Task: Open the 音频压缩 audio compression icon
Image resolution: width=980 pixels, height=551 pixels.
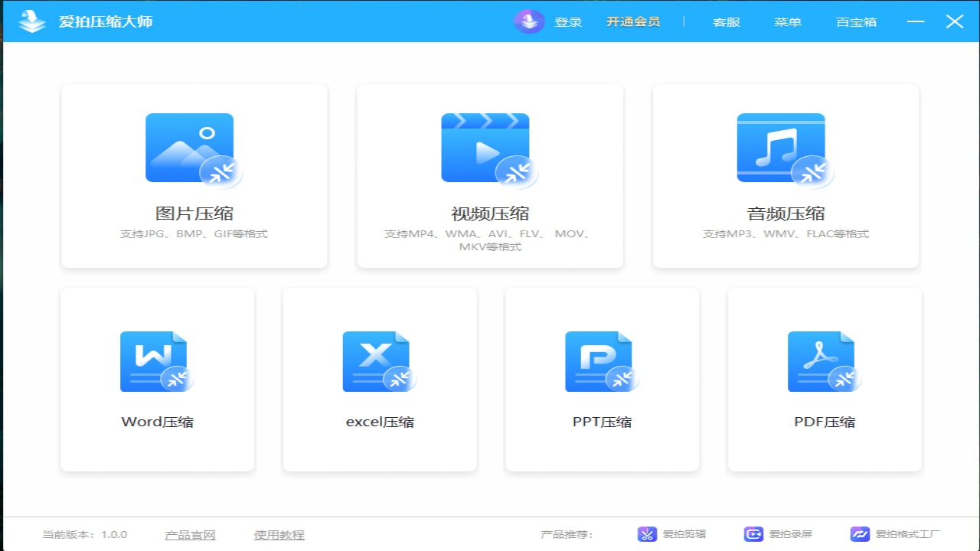Action: [785, 150]
